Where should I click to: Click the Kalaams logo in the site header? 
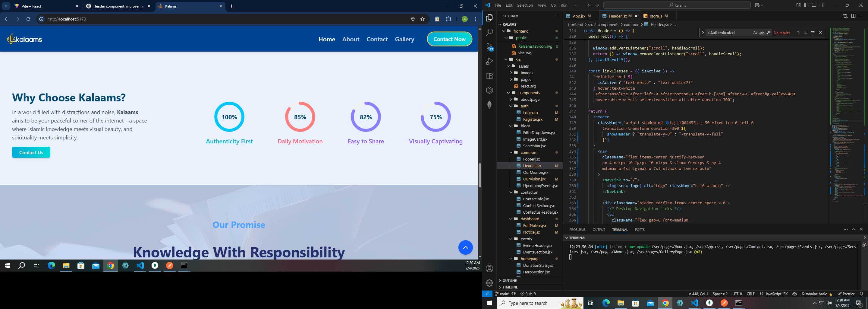pos(25,39)
